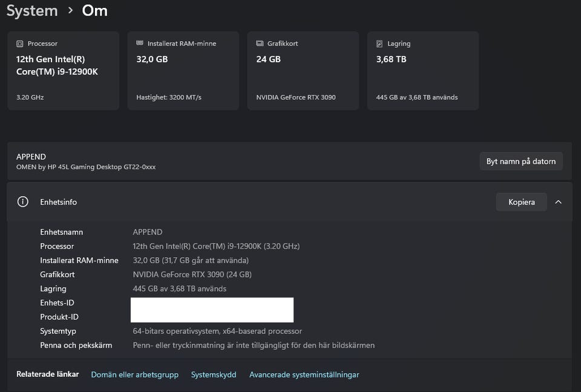
Task: Click Byt namn på datorn button
Action: [x=521, y=161]
